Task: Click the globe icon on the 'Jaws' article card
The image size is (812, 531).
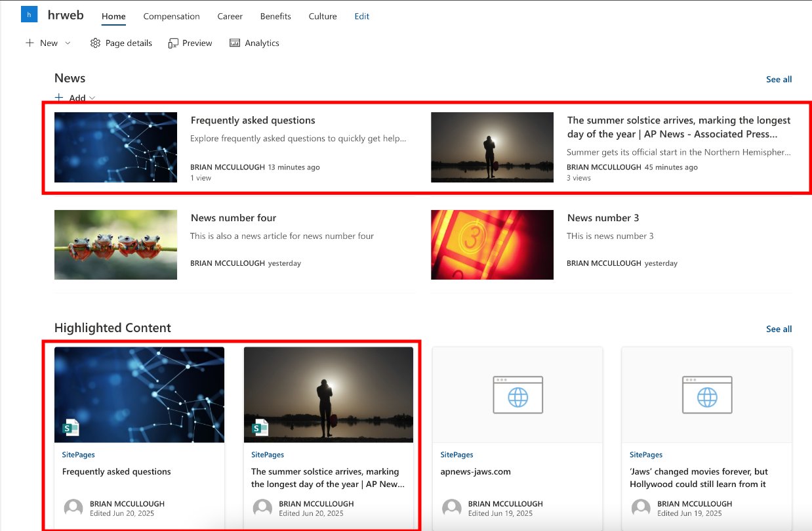Action: (x=706, y=394)
